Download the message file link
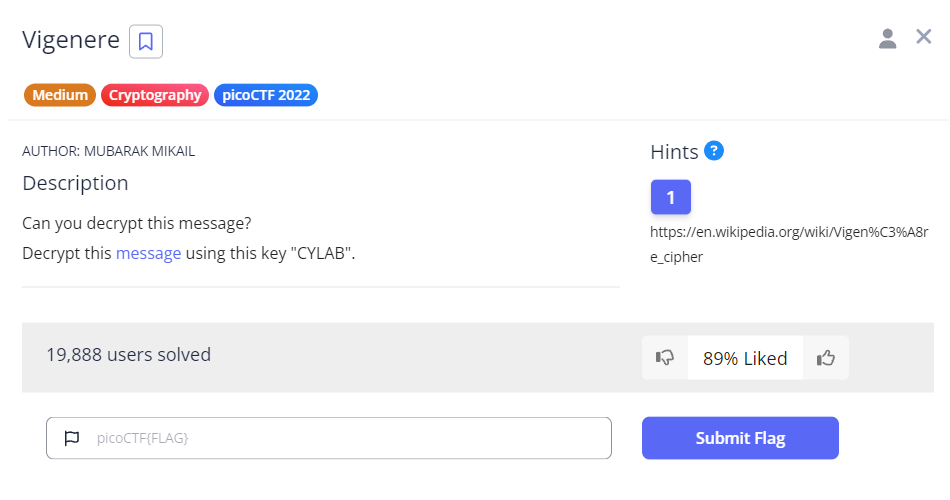The width and height of the screenshot is (950, 500). click(x=148, y=253)
